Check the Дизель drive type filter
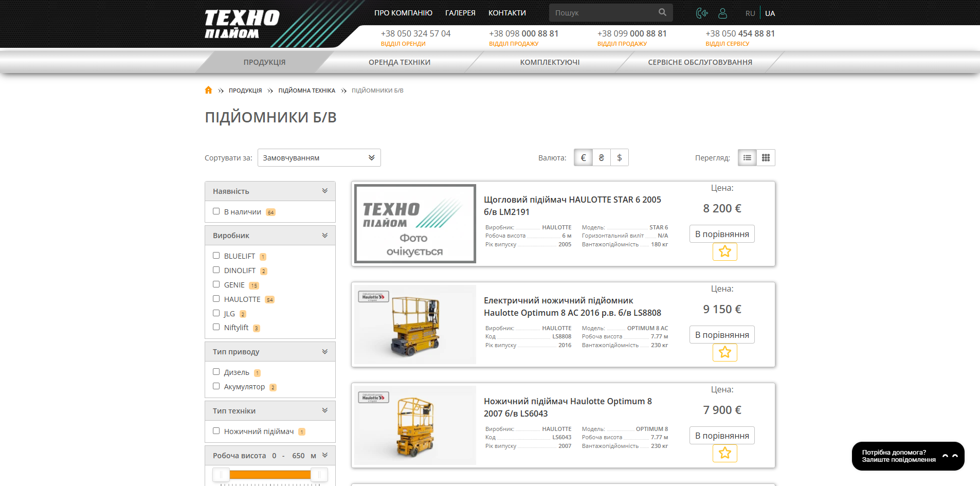This screenshot has width=980, height=486. (x=216, y=372)
